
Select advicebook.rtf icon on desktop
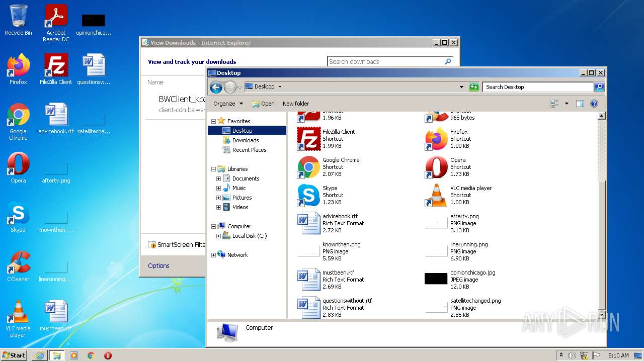56,119
